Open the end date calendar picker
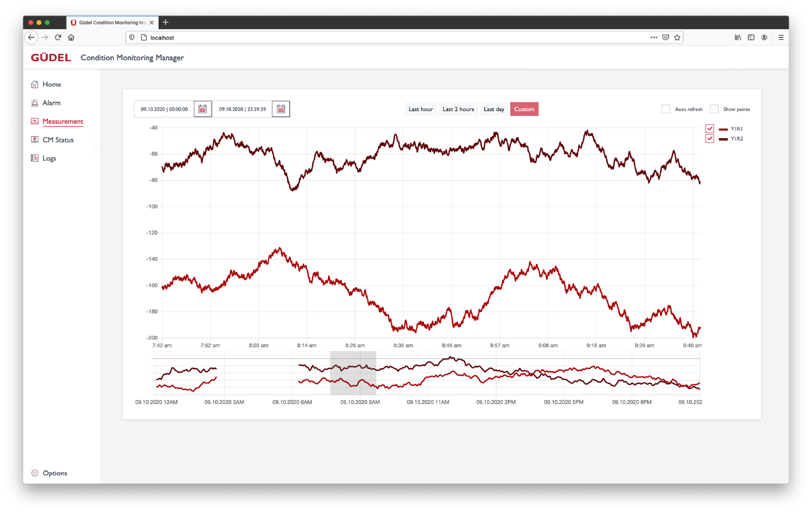 click(281, 109)
